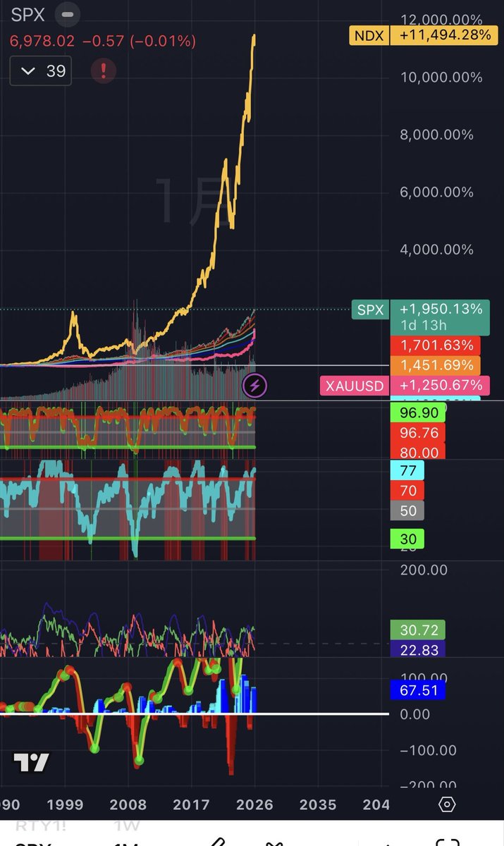The height and width of the screenshot is (846, 504).
Task: Click the red 70 overbought level label
Action: click(x=408, y=490)
